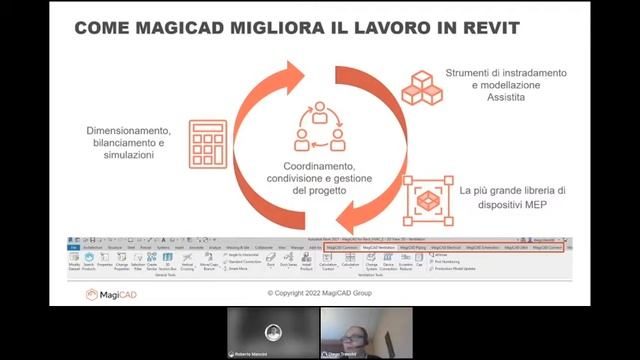640x360 pixels.
Task: Open the Manage ribbon tab
Action: click(x=297, y=247)
